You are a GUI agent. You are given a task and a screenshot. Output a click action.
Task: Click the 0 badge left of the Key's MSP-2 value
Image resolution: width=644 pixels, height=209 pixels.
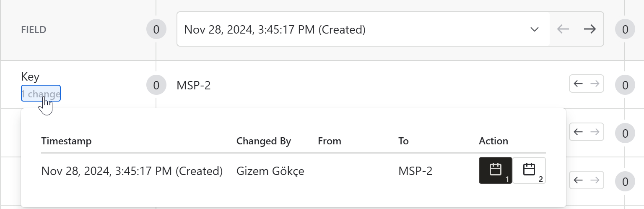point(156,86)
